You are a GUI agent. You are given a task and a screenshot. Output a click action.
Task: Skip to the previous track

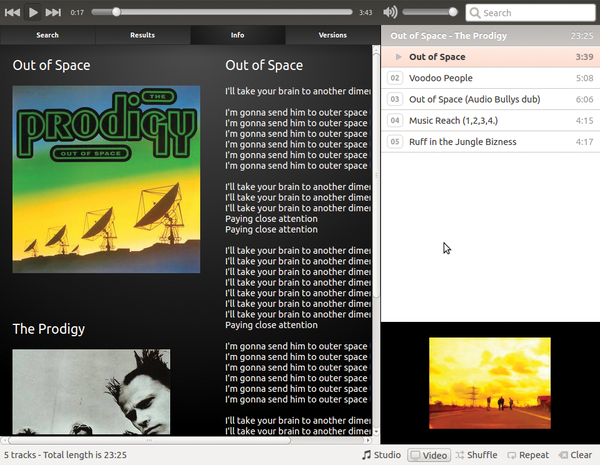pos(12,13)
